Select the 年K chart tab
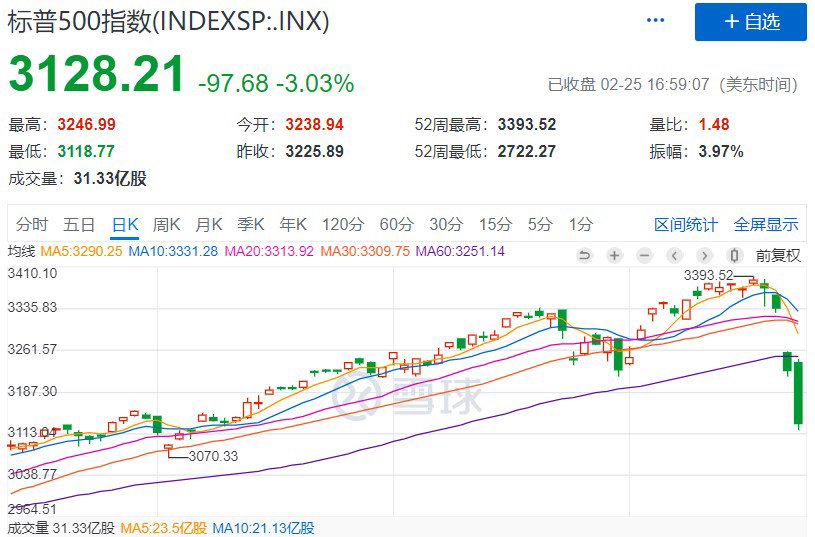Viewport: 815px width, 537px height. click(x=293, y=225)
